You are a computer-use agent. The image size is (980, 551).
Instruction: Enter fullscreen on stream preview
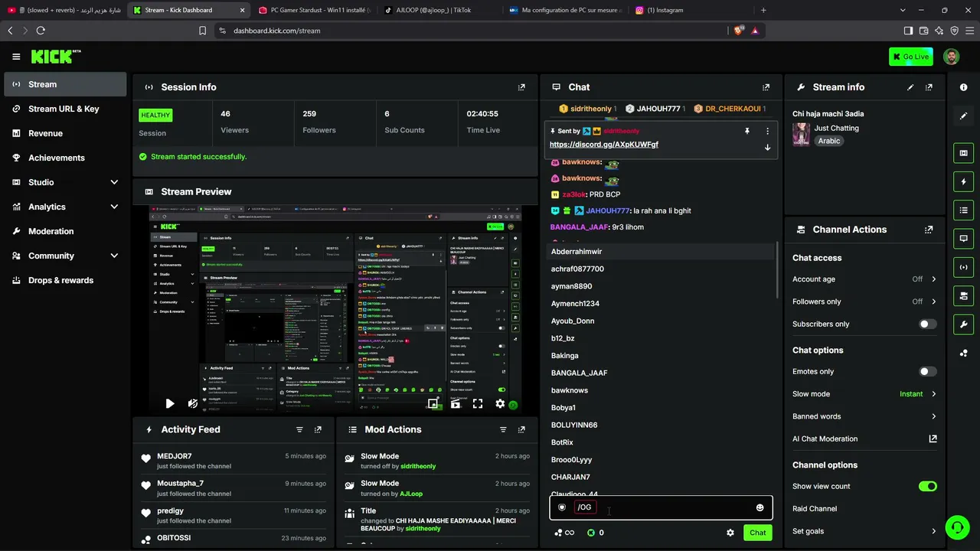(478, 403)
